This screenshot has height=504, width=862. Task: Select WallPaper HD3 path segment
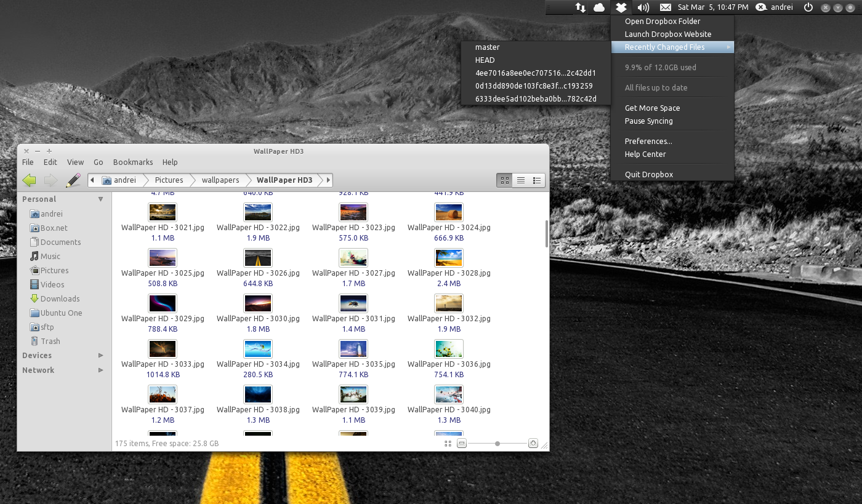coord(284,180)
